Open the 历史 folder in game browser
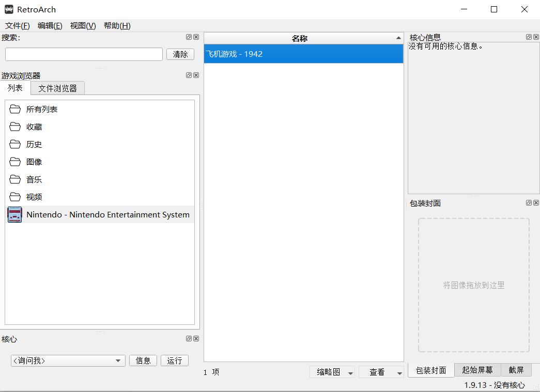Viewport: 540px width, 392px height. pyautogui.click(x=33, y=144)
